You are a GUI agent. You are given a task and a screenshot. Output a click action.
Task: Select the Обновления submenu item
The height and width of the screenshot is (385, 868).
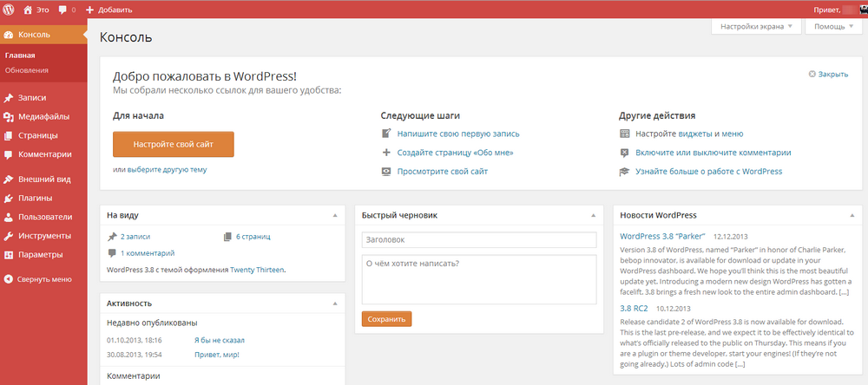click(x=27, y=70)
